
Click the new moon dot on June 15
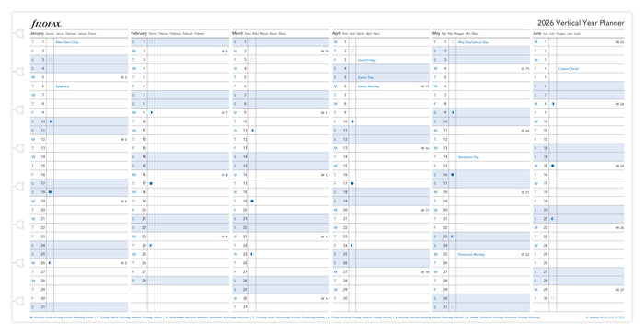click(553, 166)
